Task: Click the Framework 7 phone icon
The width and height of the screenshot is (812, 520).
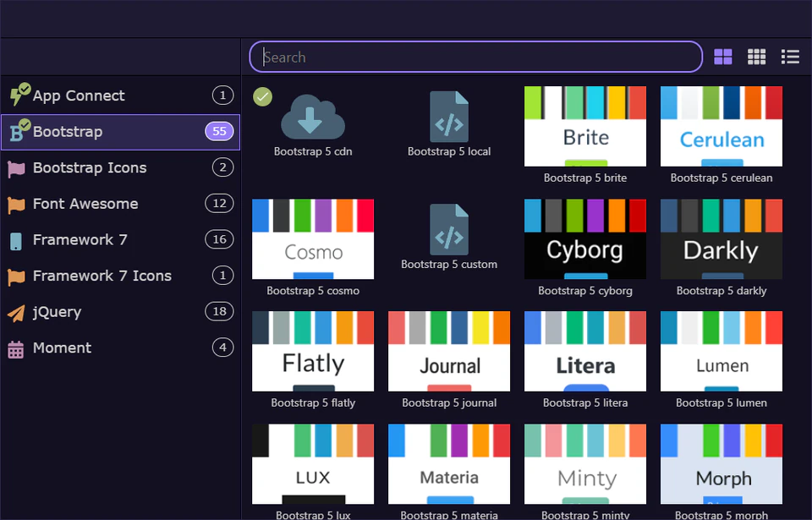Action: 16,241
